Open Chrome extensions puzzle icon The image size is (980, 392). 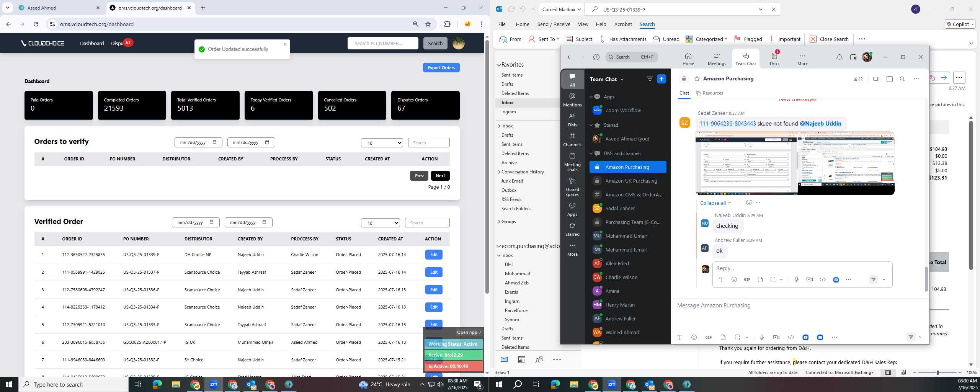point(447,24)
